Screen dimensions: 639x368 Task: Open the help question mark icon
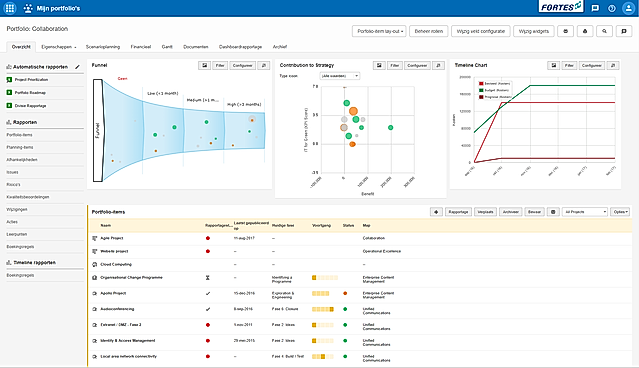(612, 8)
